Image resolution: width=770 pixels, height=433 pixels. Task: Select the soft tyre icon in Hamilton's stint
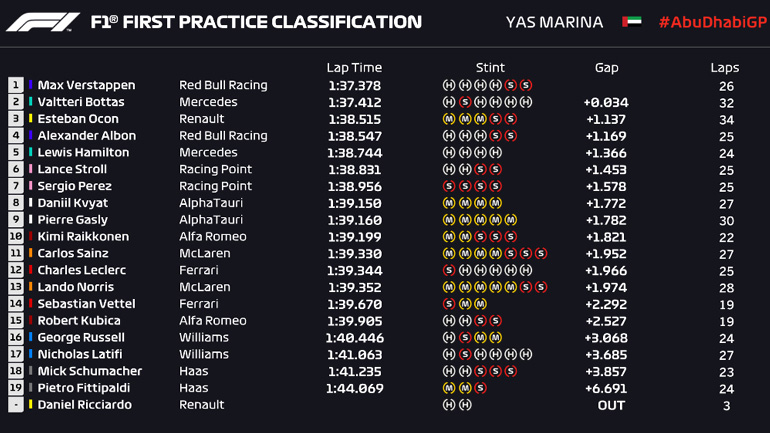tap(496, 153)
